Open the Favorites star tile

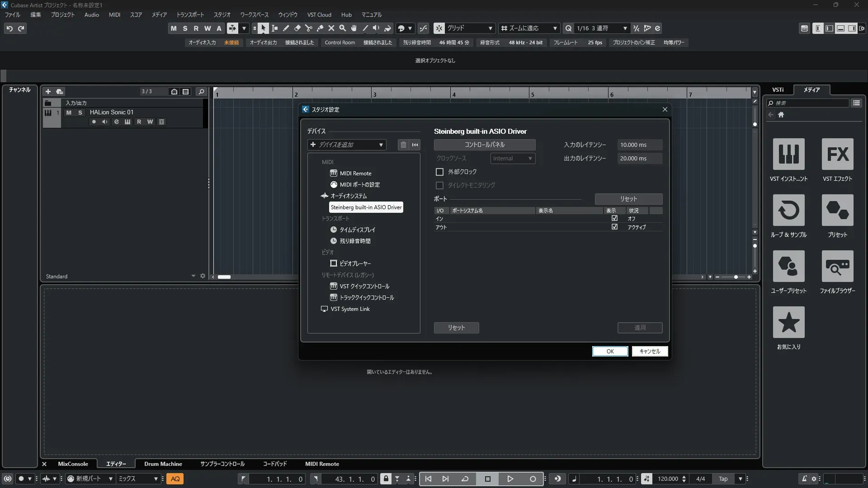[x=788, y=322]
